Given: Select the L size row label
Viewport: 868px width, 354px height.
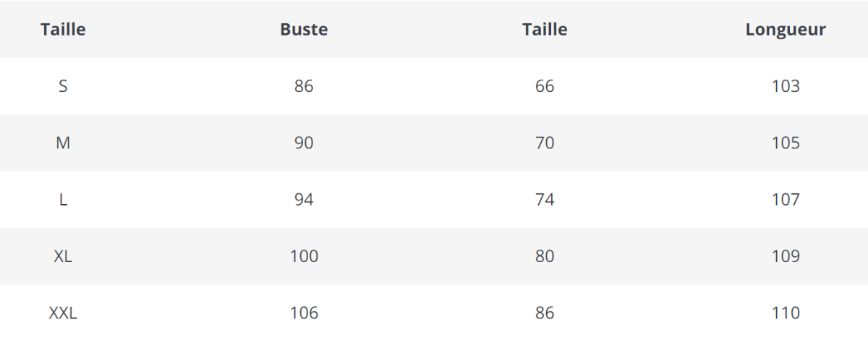Looking at the screenshot, I should point(63,199).
